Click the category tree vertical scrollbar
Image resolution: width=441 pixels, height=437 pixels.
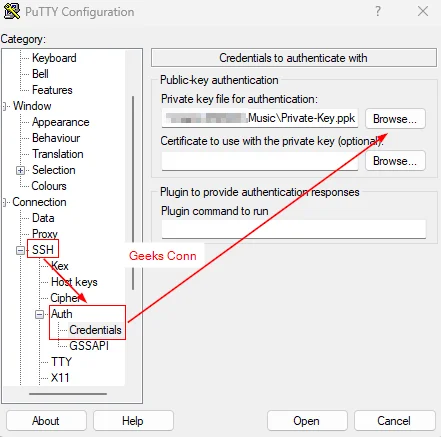point(133,193)
